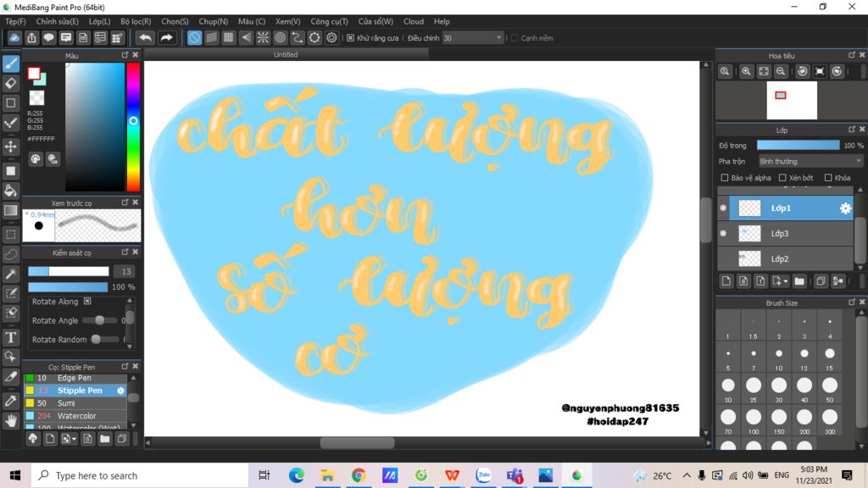Activate the Hand pan tool
Screen dimensions: 868x488
[11, 420]
